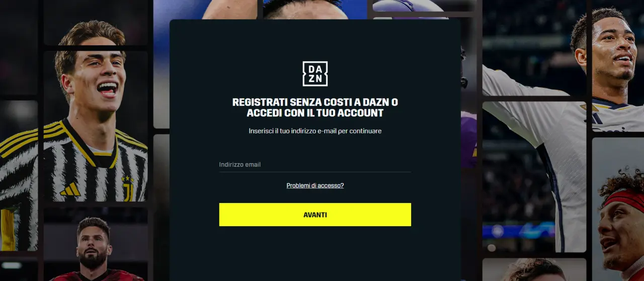Click the yellow AVANTI button
Viewport: 644px width, 281px height.
[x=315, y=215]
